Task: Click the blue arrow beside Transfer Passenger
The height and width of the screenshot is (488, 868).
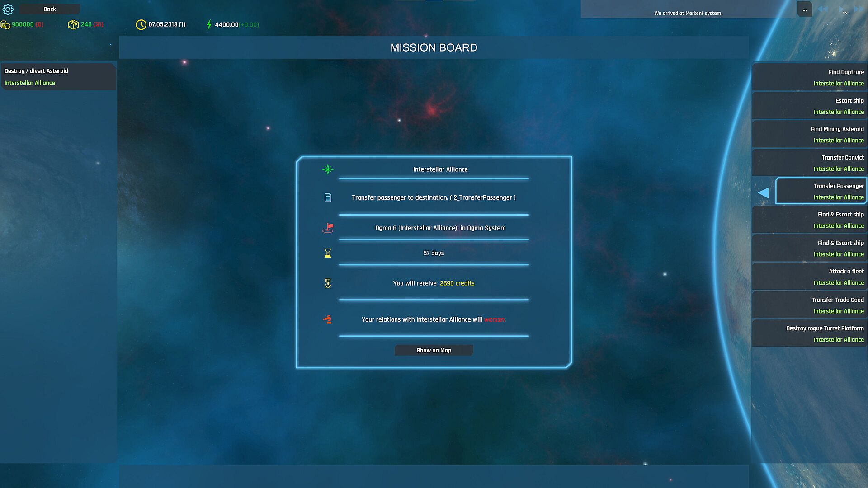Action: click(763, 192)
